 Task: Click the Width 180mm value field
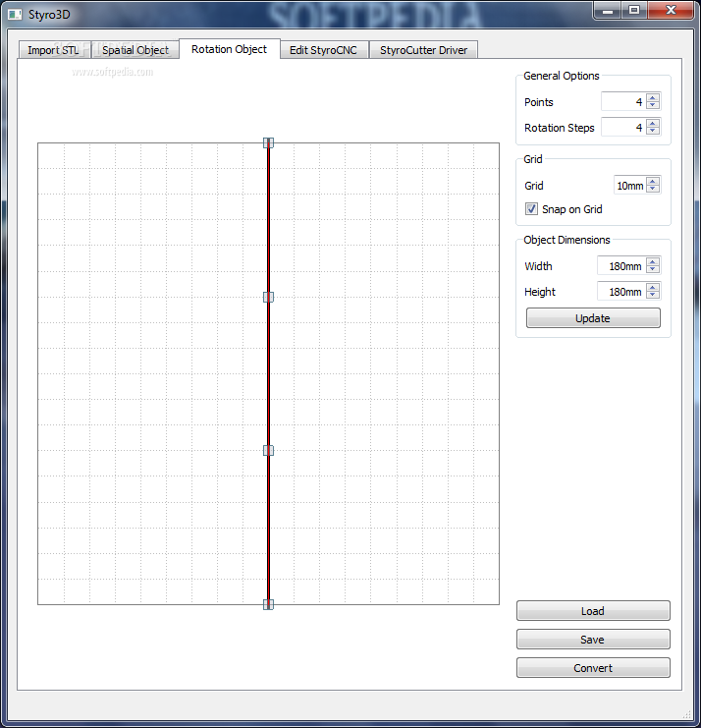coord(621,266)
